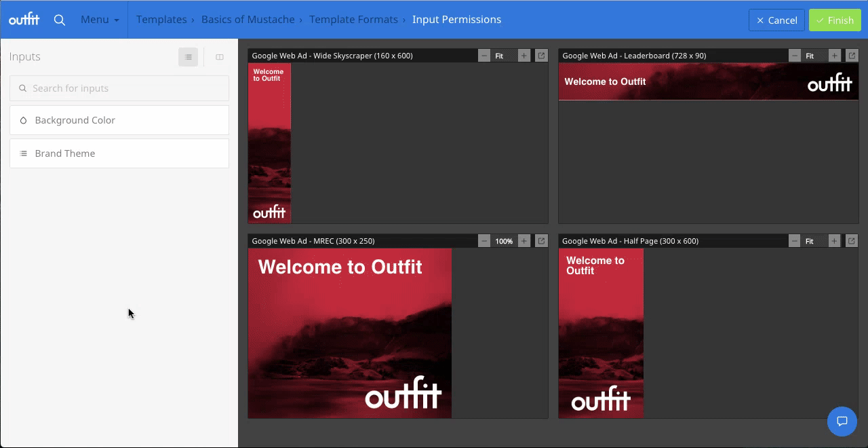This screenshot has height=448, width=868.
Task: Click the Background Color droplet icon
Action: click(23, 120)
